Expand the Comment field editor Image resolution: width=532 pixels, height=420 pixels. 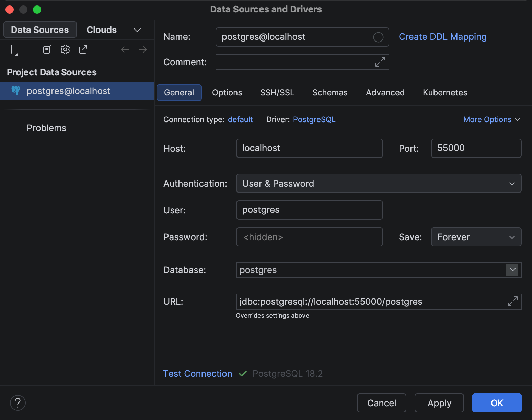coord(380,62)
